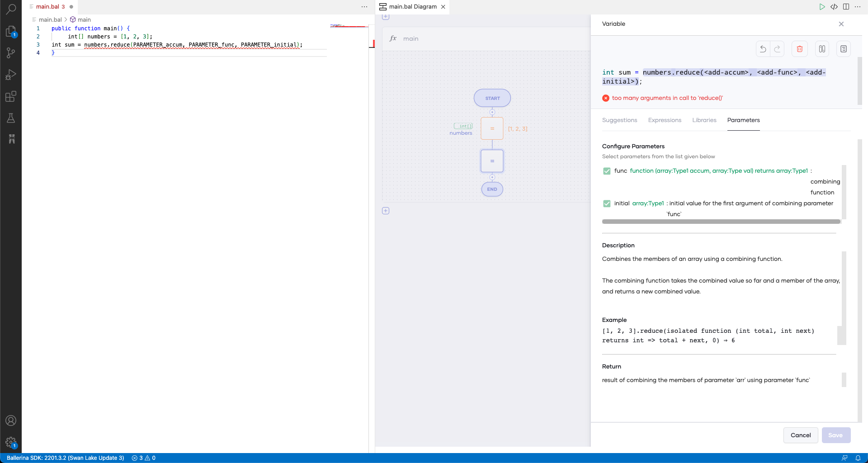Open Settings via the gear icon
Viewport: 868px width, 463px height.
[x=11, y=442]
